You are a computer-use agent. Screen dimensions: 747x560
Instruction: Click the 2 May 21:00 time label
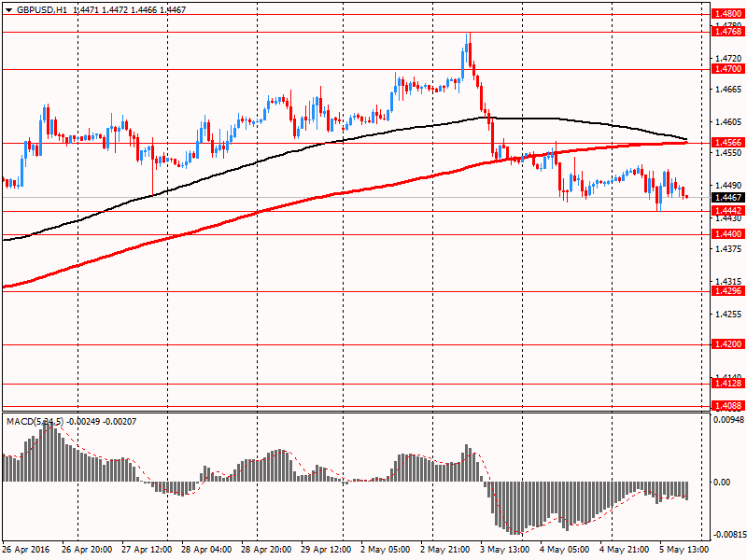(x=445, y=550)
